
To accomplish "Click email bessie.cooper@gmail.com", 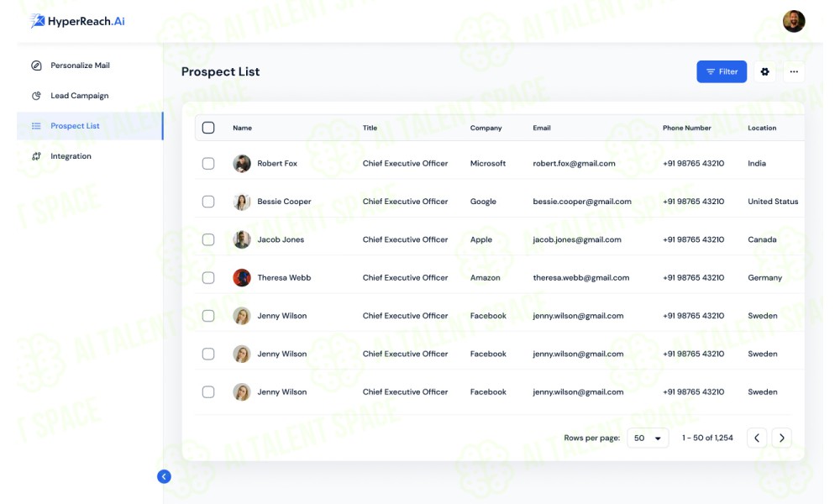I will [x=582, y=202].
